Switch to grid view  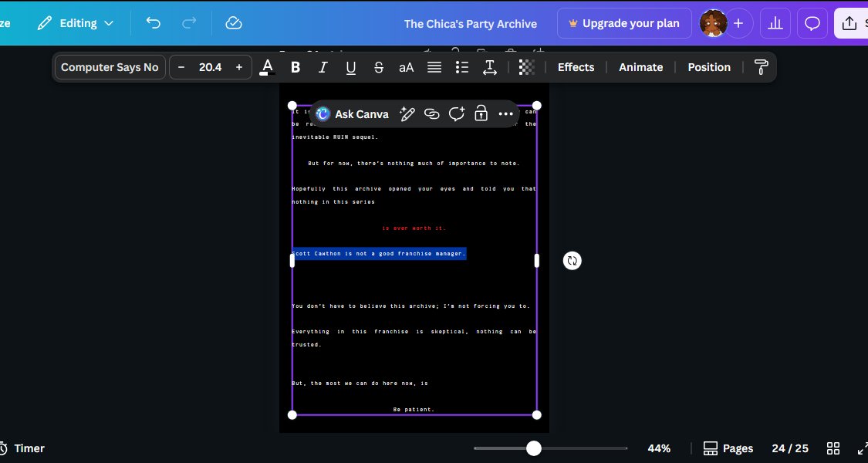(x=833, y=448)
